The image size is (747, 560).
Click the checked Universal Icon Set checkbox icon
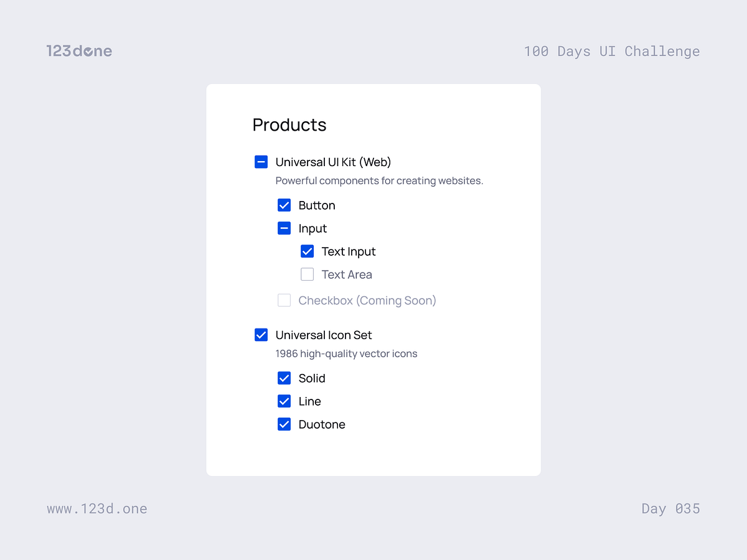tap(261, 334)
